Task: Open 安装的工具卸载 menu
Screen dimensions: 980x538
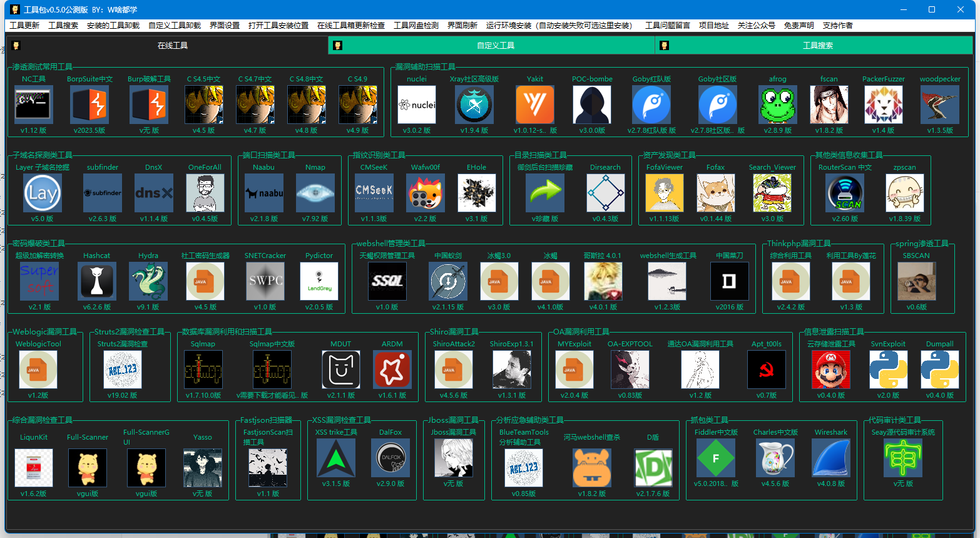Action: pyautogui.click(x=113, y=26)
